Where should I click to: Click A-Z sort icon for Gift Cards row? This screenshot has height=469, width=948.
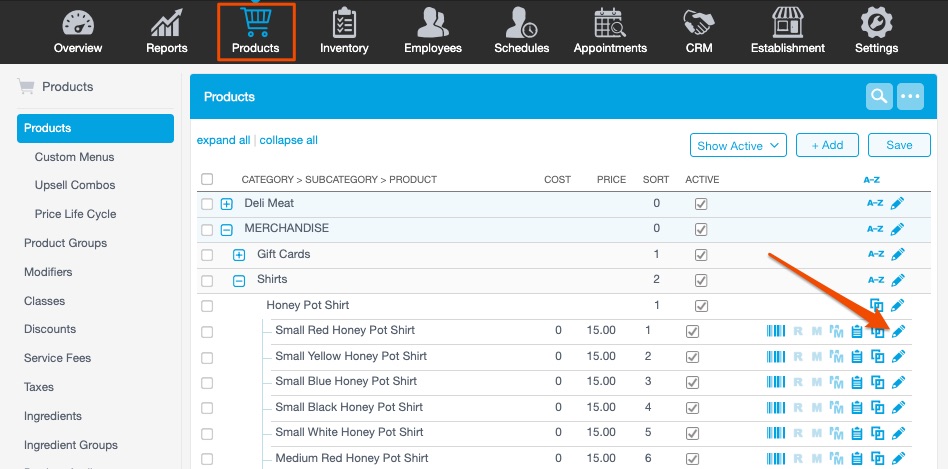pos(875,255)
